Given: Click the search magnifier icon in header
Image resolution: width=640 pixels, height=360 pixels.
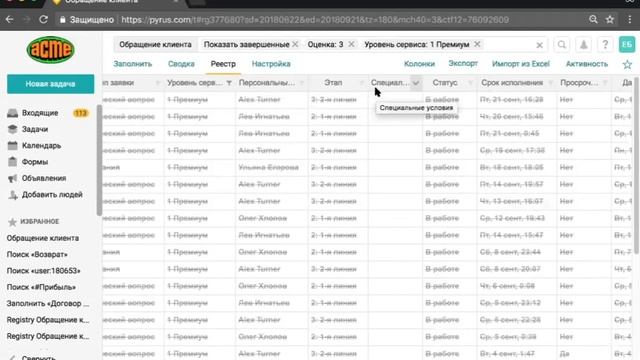Looking at the screenshot, I should point(562,44).
